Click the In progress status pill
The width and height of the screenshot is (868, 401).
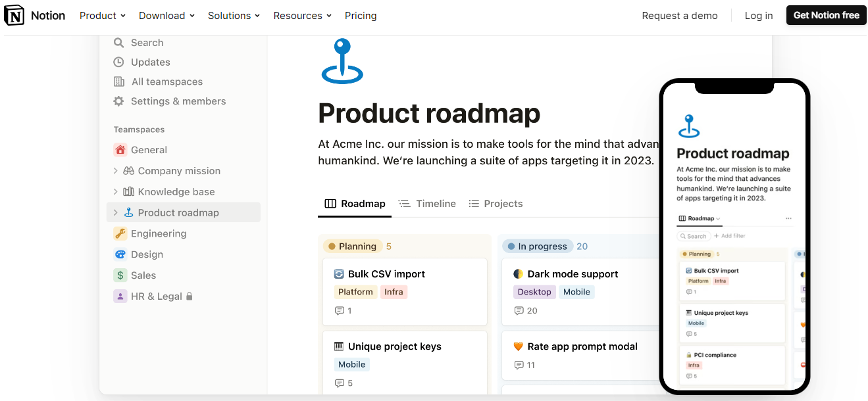tap(538, 247)
